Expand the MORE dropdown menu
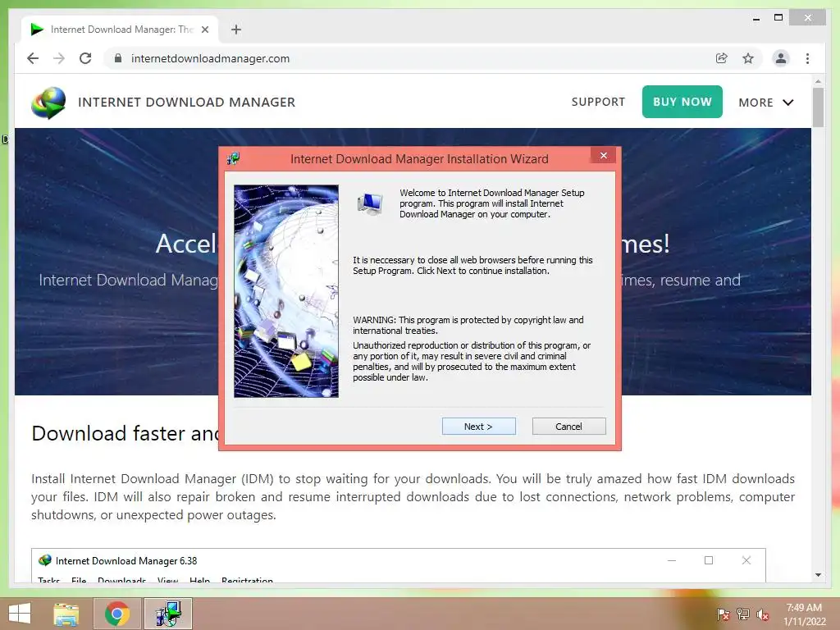This screenshot has height=630, width=840. point(765,103)
